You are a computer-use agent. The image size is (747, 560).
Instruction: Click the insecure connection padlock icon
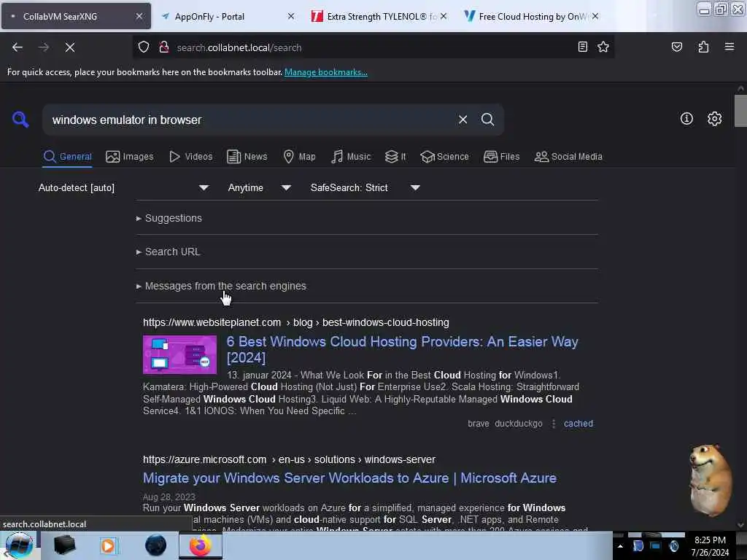(164, 47)
